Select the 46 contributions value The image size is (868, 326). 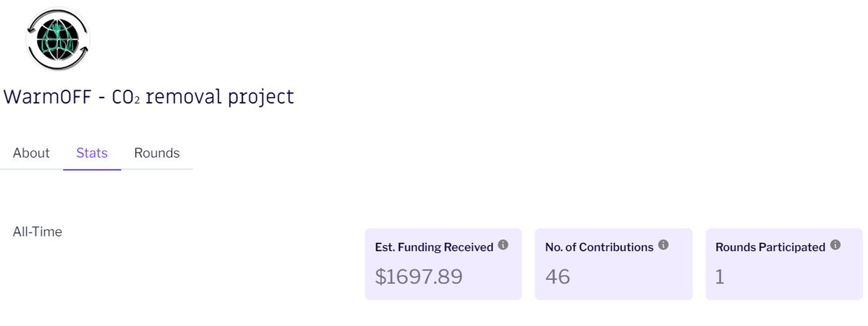pyautogui.click(x=558, y=276)
